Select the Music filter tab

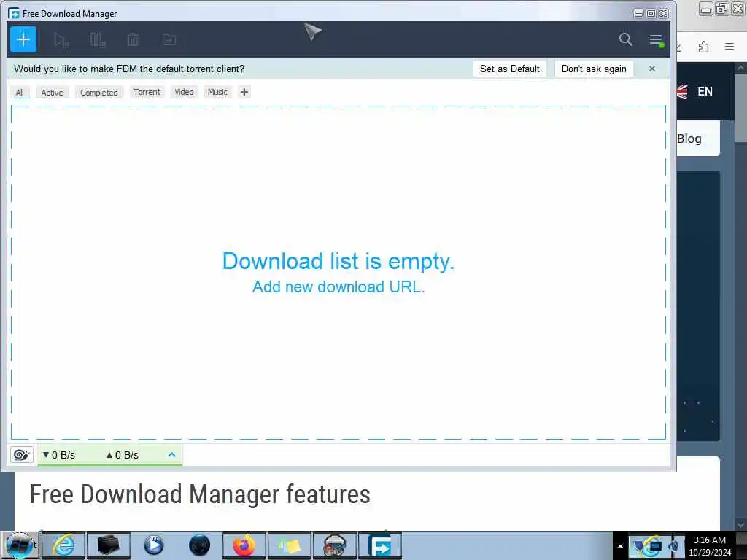[x=217, y=92]
